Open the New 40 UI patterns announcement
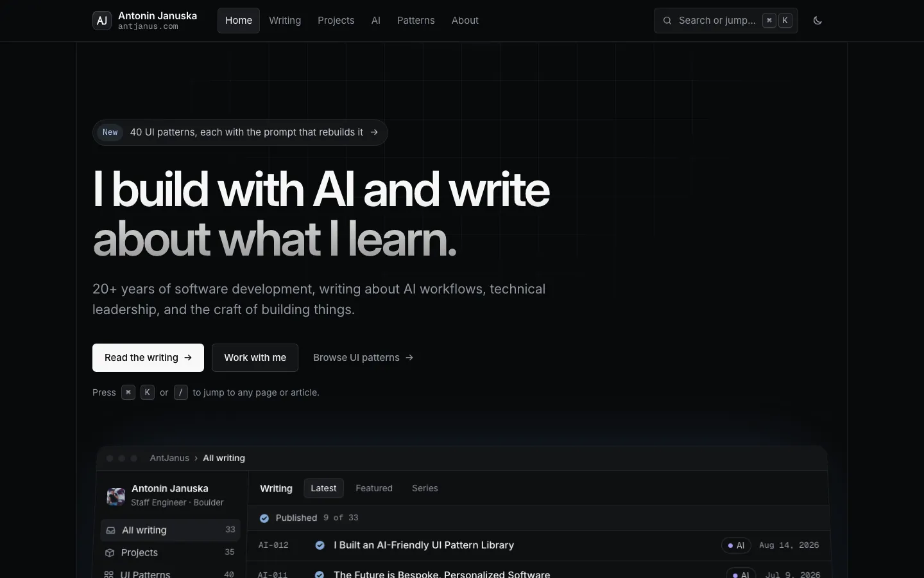924x578 pixels. click(240, 132)
